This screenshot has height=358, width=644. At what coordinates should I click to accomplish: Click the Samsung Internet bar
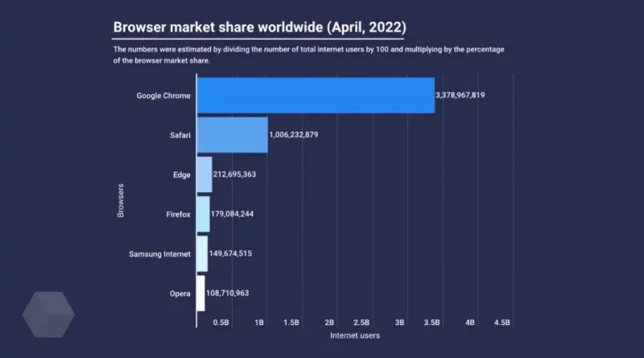203,253
